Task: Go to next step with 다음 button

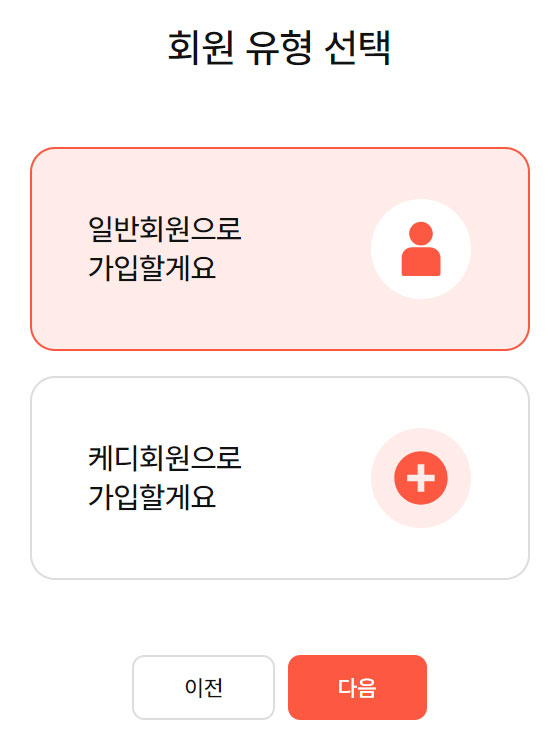Action: coord(357,687)
